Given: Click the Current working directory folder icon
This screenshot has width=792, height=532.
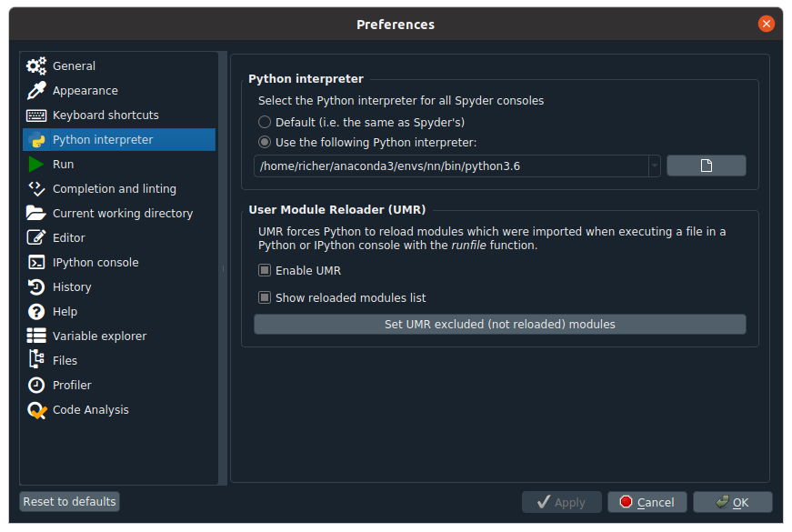Looking at the screenshot, I should point(36,214).
